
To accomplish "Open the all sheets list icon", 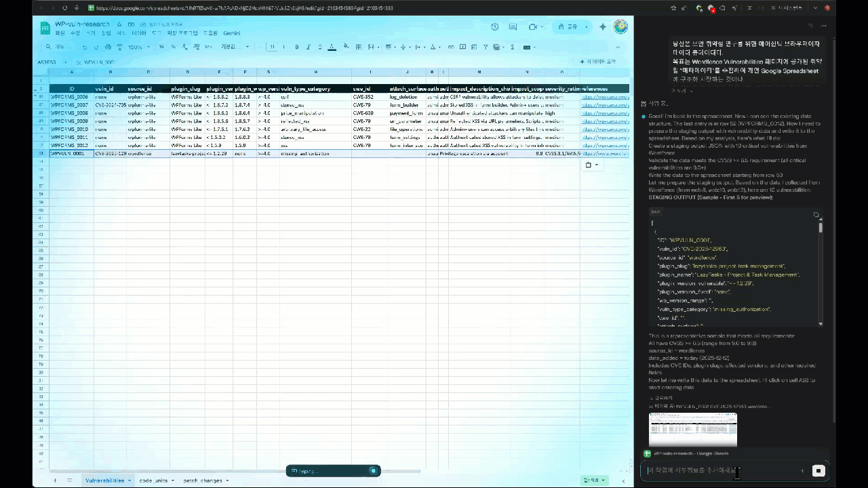I will [x=69, y=481].
